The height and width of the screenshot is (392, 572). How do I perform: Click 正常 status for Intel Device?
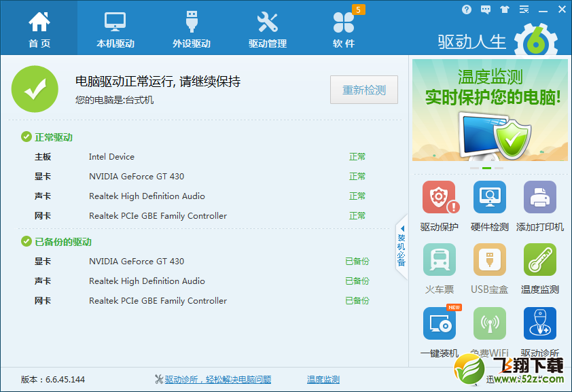(x=357, y=157)
